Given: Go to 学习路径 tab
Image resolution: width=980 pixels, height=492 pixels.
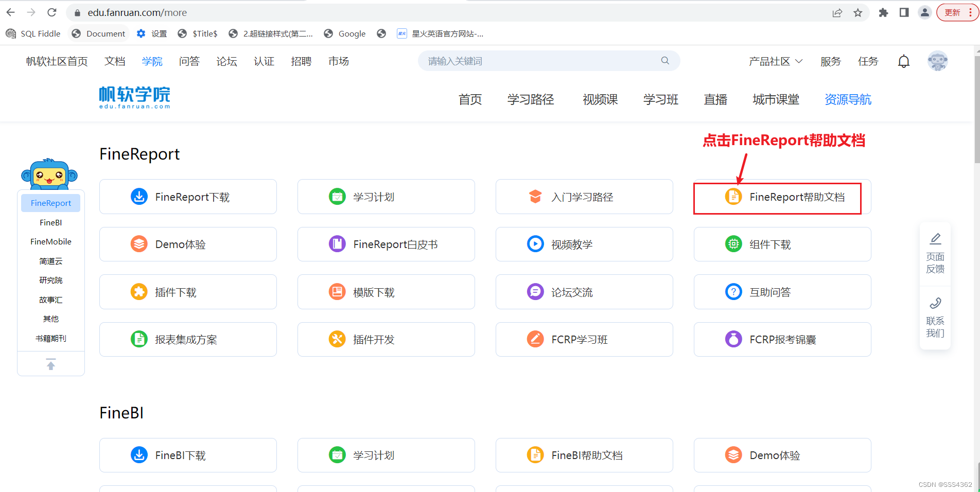Looking at the screenshot, I should [x=531, y=99].
